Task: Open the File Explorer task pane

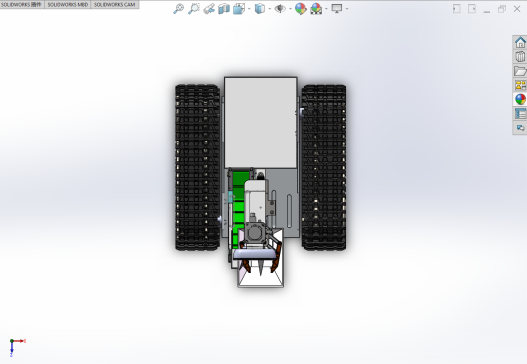Action: 520,71
